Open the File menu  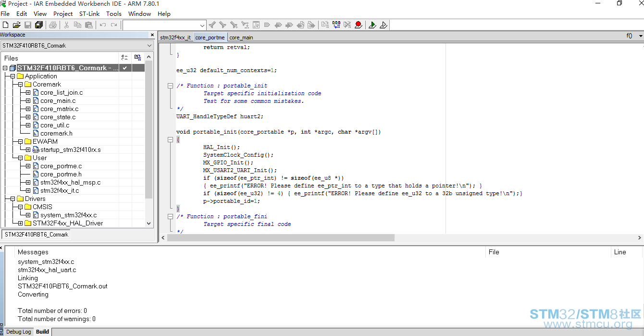click(5, 14)
